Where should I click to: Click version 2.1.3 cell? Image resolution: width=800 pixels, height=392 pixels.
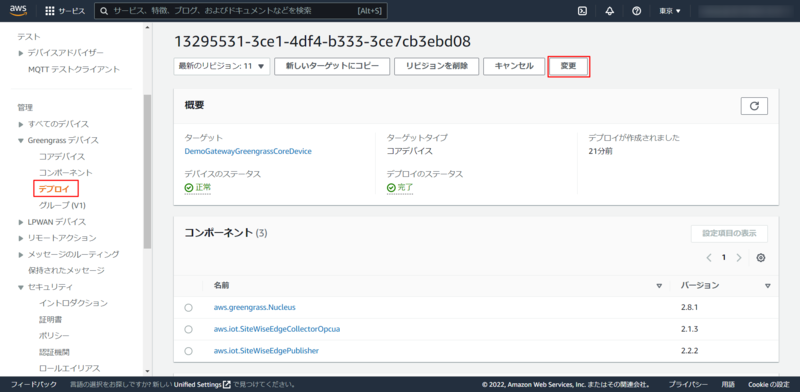(689, 329)
